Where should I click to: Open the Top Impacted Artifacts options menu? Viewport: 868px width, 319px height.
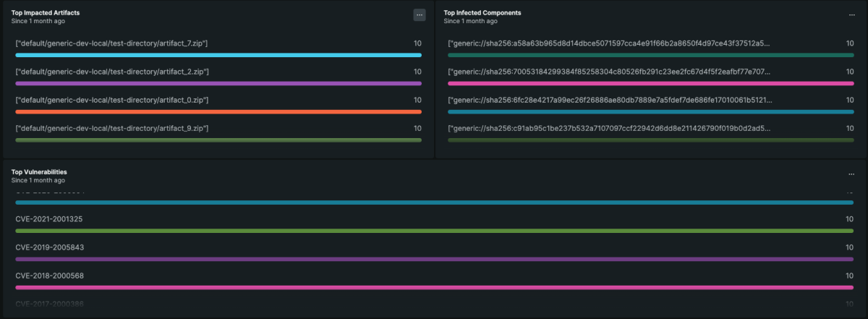(x=419, y=14)
